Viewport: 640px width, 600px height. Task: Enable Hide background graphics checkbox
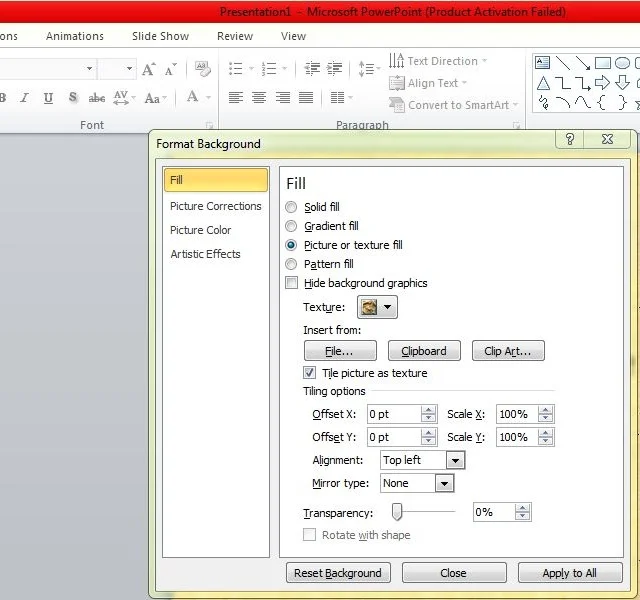(x=291, y=283)
